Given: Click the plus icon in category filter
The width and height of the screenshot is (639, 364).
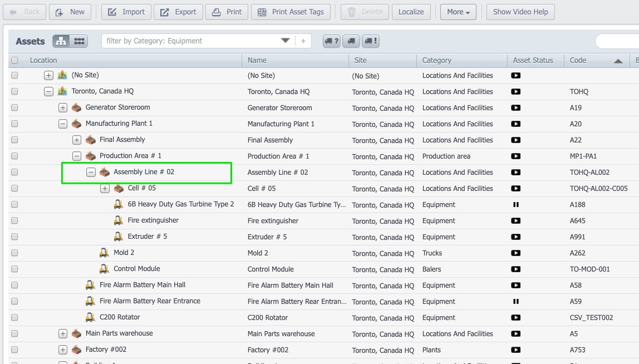Looking at the screenshot, I should click(x=303, y=41).
